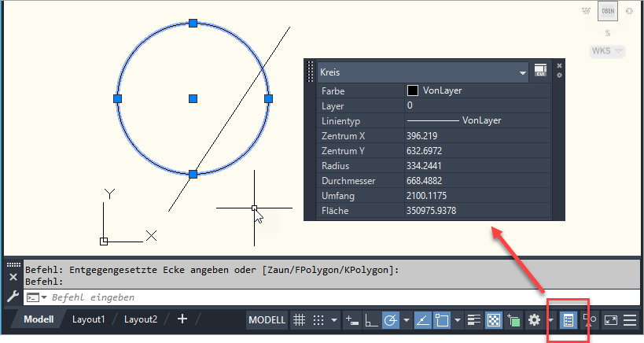Open polar tracking angle dropdown
This screenshot has width=644, height=343.
407,319
